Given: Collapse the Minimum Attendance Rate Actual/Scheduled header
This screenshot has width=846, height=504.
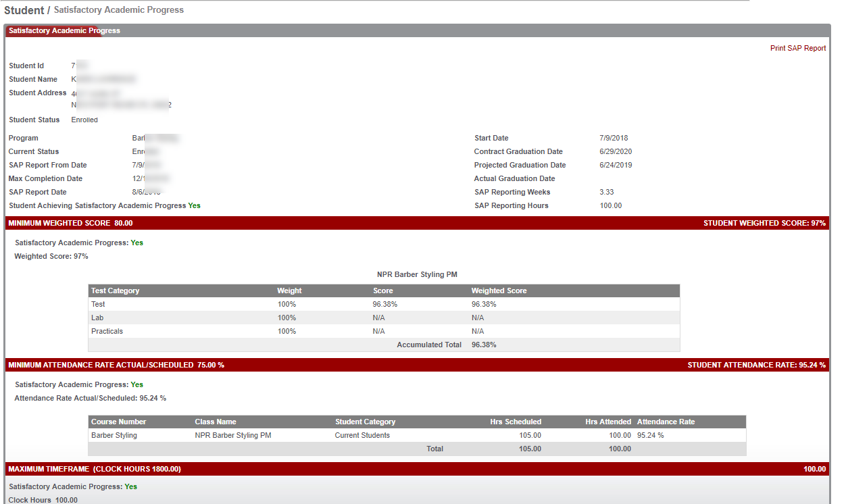Looking at the screenshot, I should (x=116, y=365).
